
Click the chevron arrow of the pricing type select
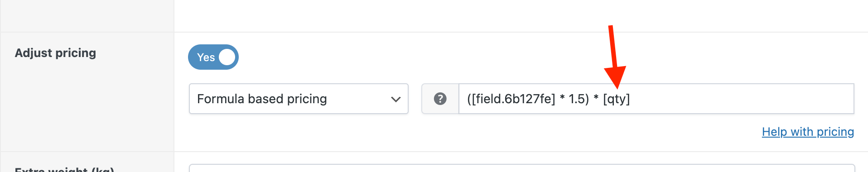[396, 99]
